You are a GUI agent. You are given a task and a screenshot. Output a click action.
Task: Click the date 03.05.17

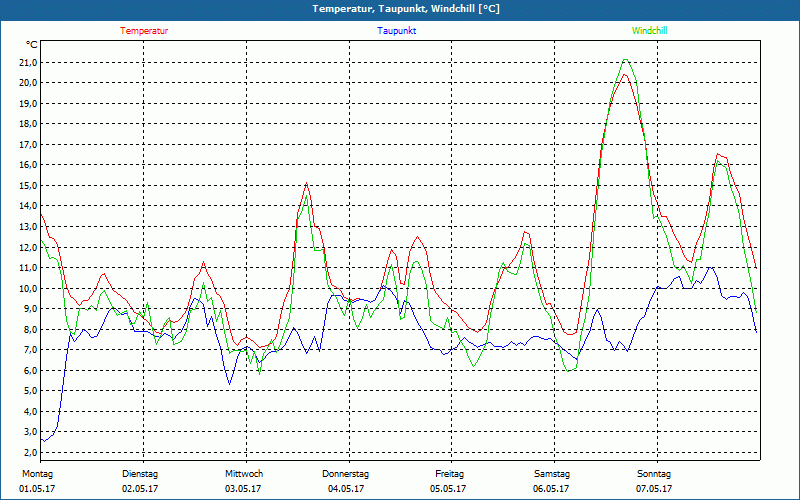coord(243,489)
